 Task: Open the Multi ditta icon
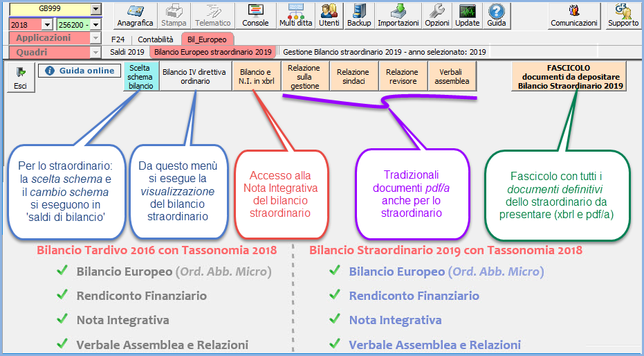coord(296,16)
